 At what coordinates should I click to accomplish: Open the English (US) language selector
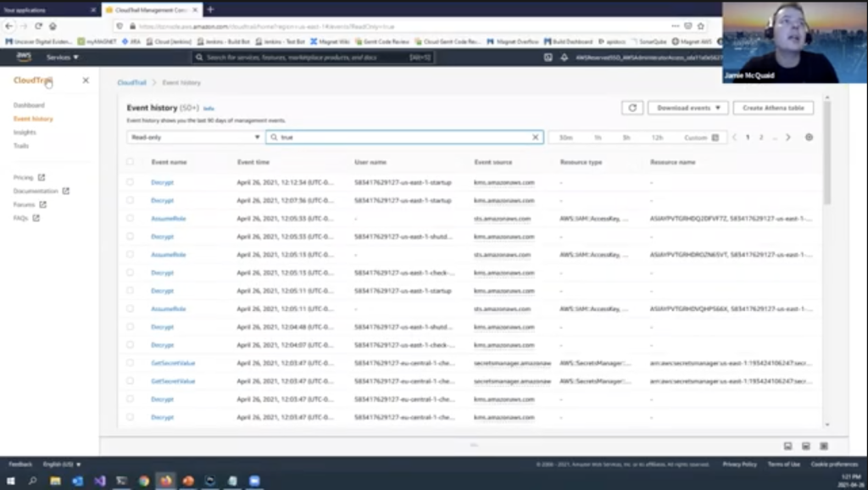point(62,464)
